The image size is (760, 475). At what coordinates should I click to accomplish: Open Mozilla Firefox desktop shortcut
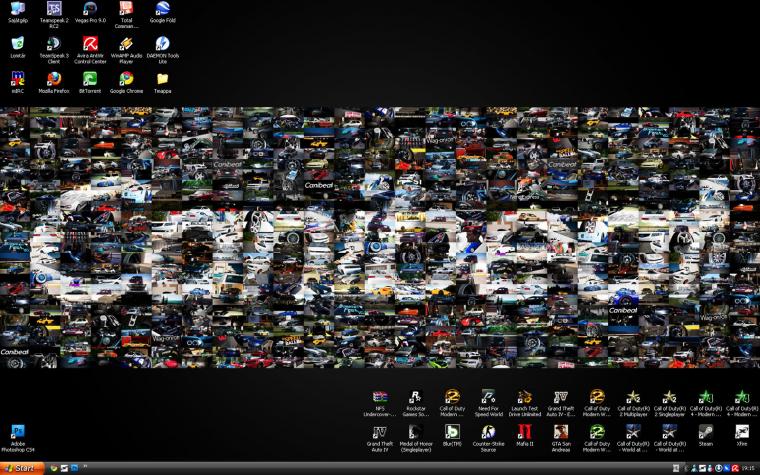point(54,82)
